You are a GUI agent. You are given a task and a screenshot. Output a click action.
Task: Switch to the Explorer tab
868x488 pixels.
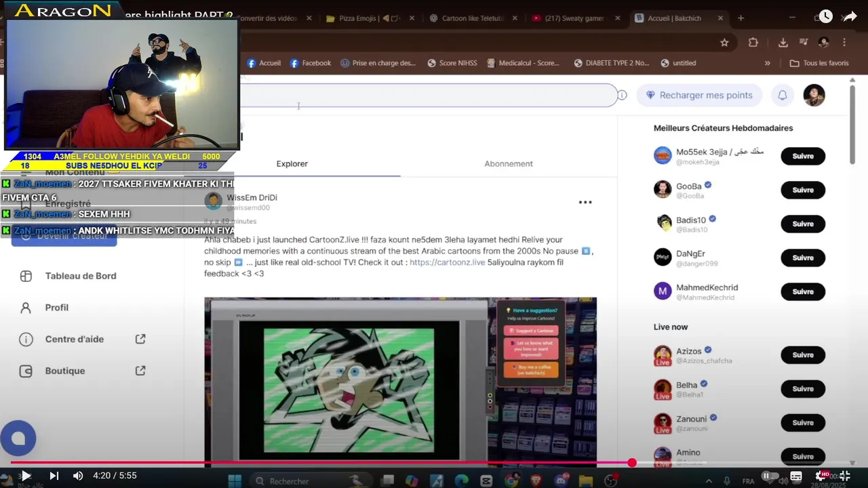[292, 163]
